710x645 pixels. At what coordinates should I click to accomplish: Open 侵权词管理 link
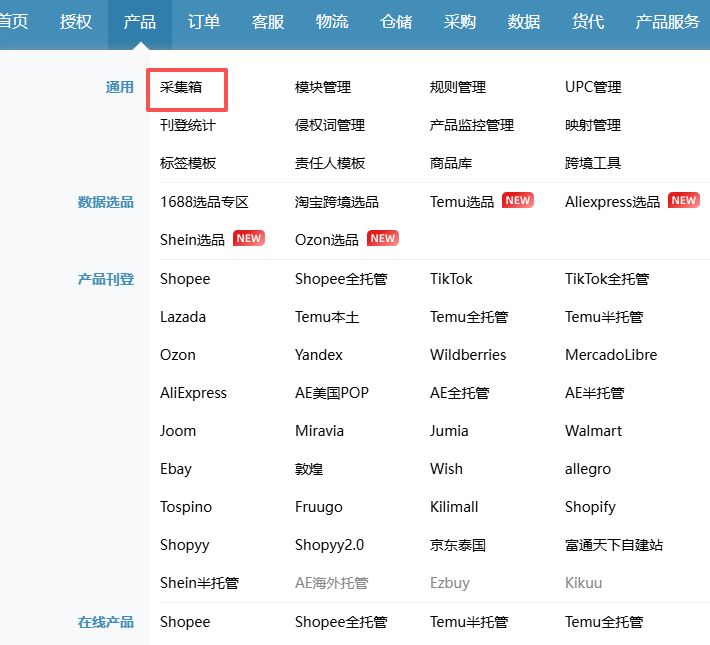click(x=330, y=126)
